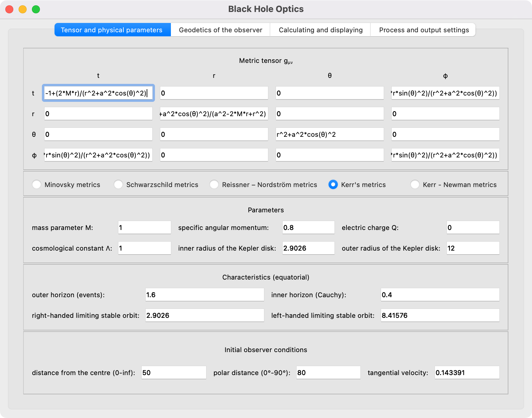Open the Calculating and displaying tab

click(321, 30)
